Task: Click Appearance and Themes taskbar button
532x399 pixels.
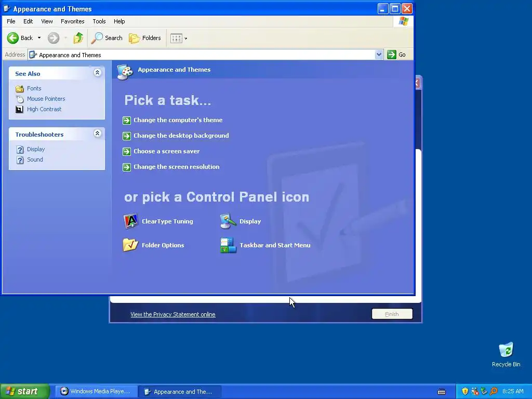Action: (180, 392)
